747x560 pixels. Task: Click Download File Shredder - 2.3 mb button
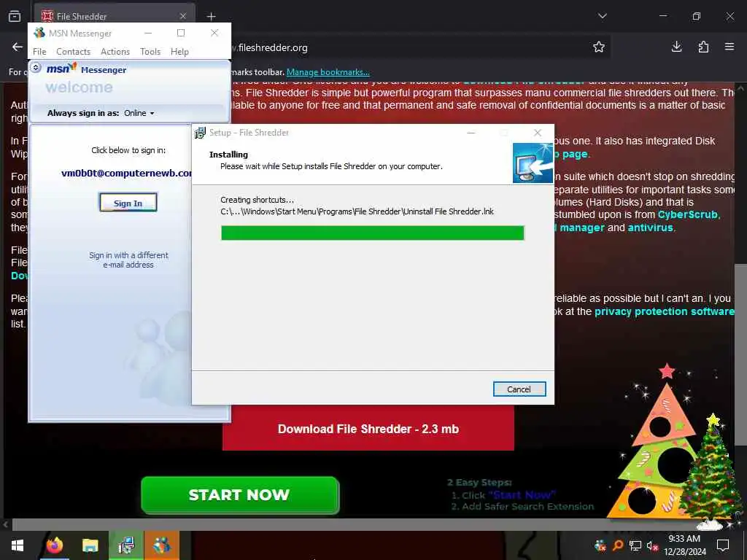tap(368, 429)
